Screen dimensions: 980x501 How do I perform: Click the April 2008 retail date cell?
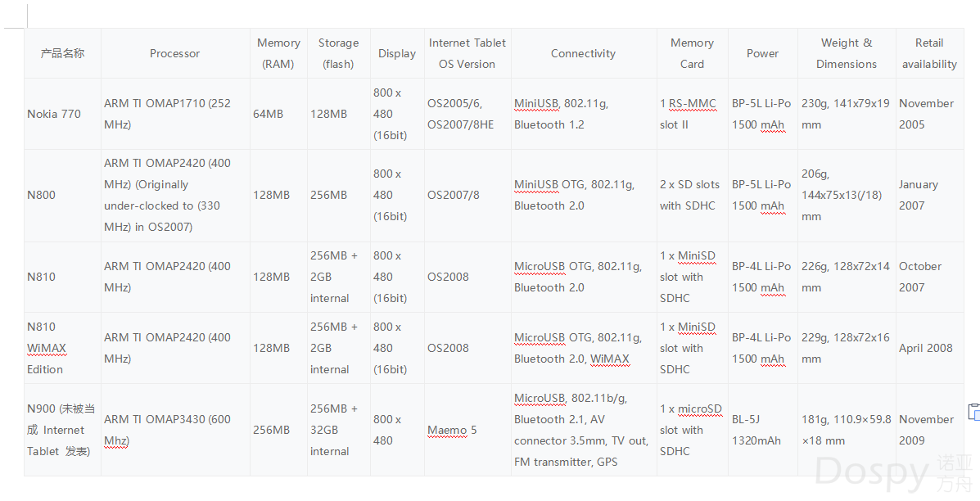point(929,348)
